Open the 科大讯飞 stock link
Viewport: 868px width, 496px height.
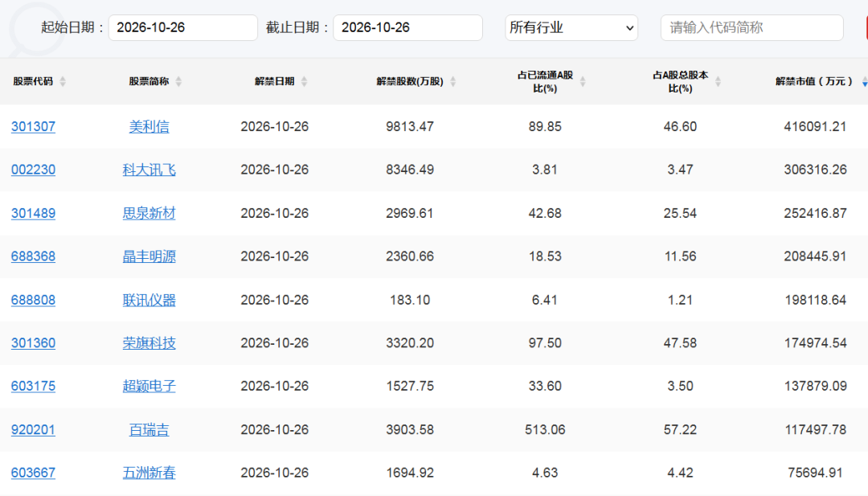(149, 170)
